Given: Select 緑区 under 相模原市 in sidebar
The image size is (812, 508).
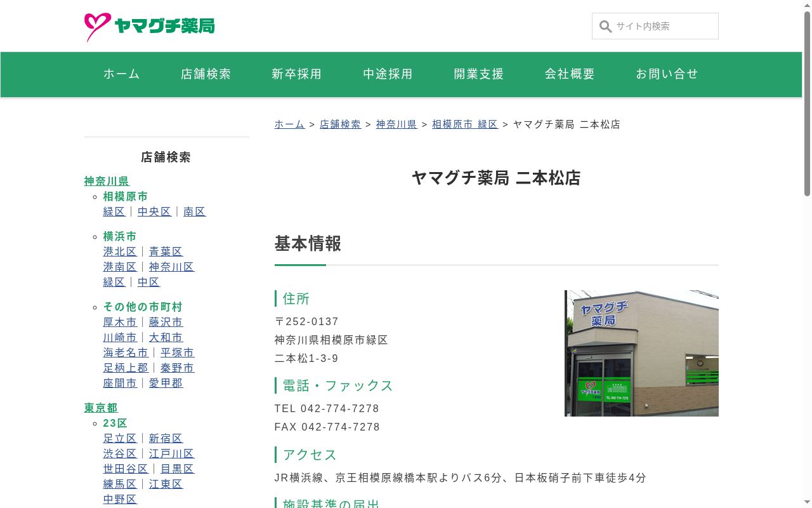Looking at the screenshot, I should 114,212.
